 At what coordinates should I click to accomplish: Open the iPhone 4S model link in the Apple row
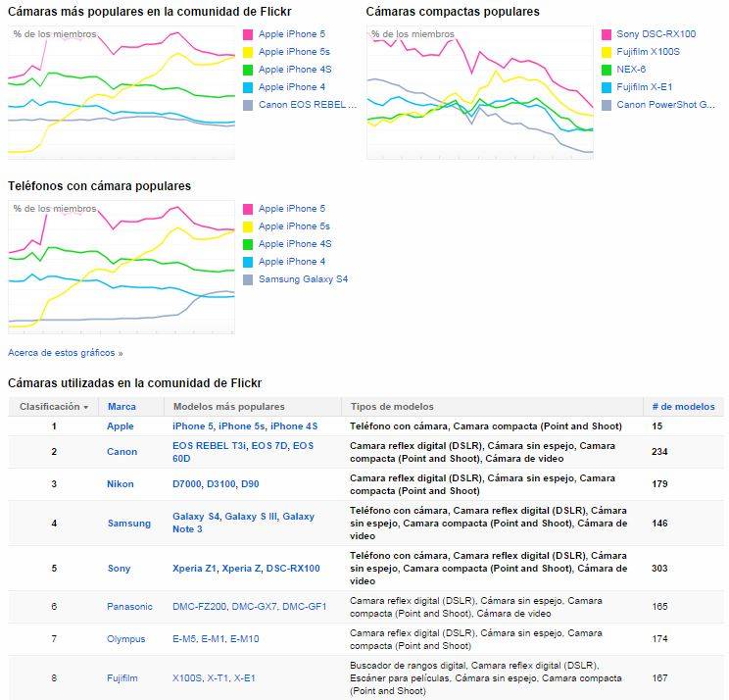294,426
